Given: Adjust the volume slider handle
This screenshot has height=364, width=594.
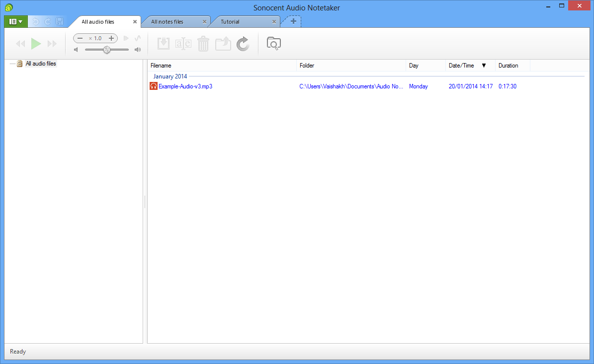Looking at the screenshot, I should (106, 50).
